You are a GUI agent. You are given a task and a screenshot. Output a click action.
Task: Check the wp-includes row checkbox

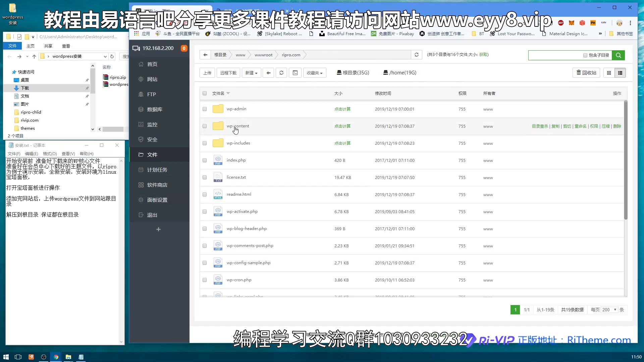tap(205, 143)
